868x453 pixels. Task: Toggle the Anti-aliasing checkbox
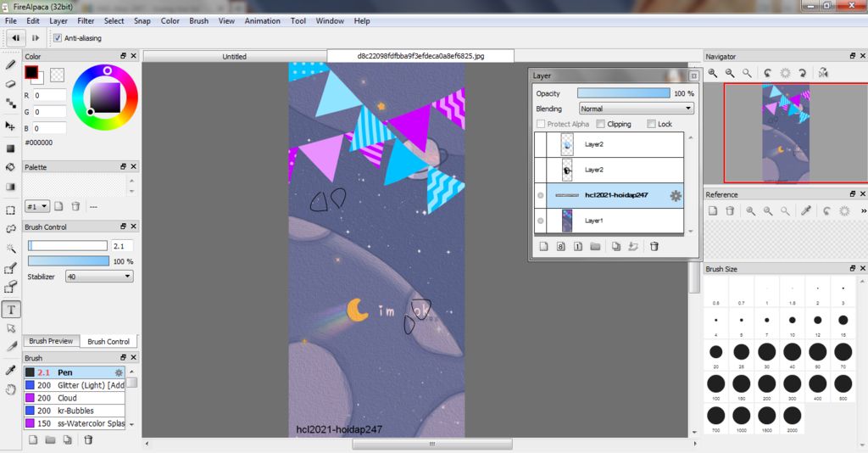[58, 38]
